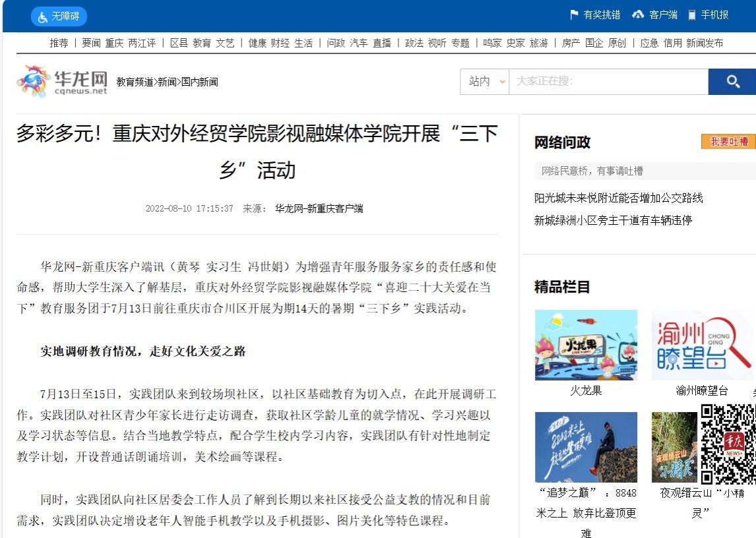Select 新闻发布 in the navigation bar
756x538 pixels.
click(x=705, y=43)
